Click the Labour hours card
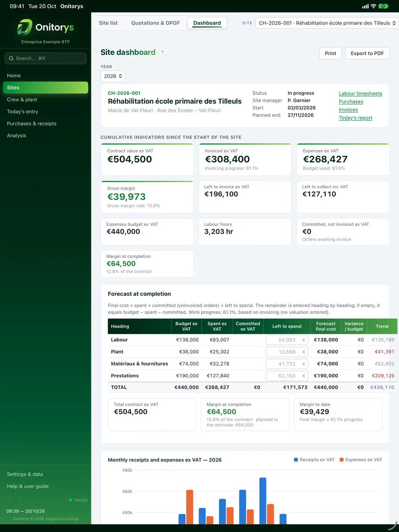Viewport: 399px width, 532px height. click(245, 232)
